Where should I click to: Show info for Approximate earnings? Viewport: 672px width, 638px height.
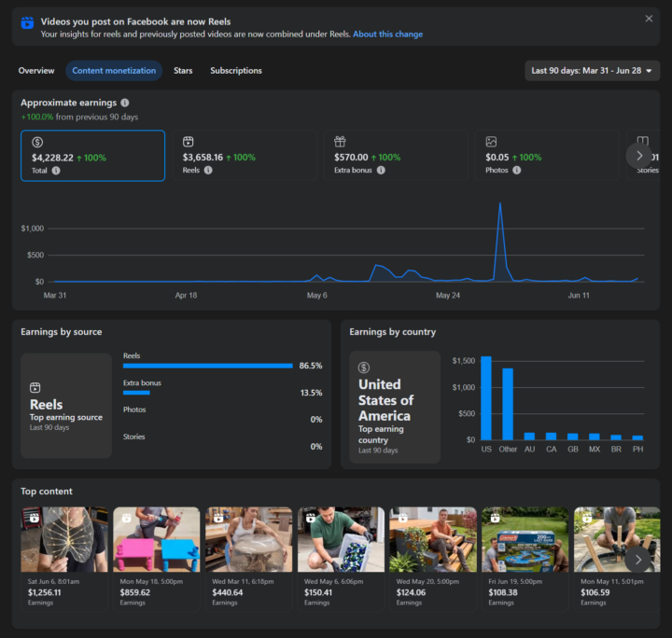(x=125, y=103)
